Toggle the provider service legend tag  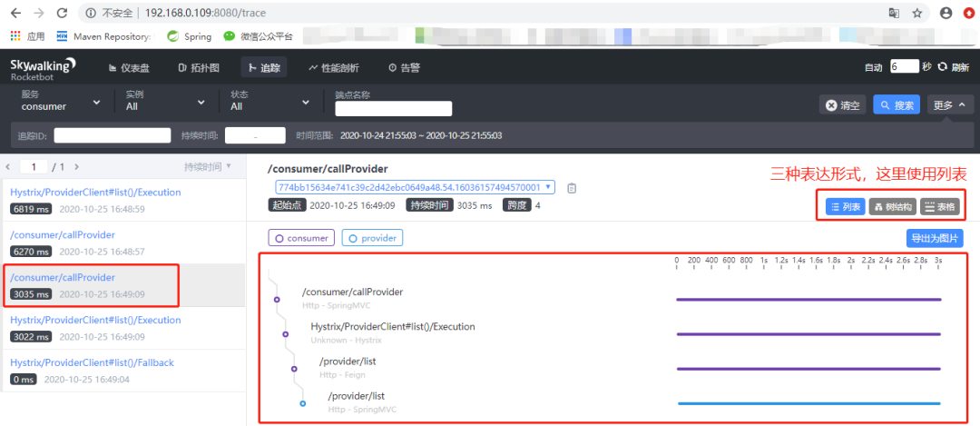373,238
